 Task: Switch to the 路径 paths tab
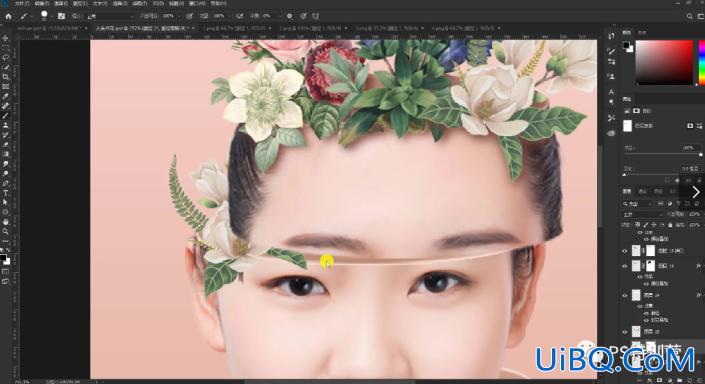click(658, 192)
